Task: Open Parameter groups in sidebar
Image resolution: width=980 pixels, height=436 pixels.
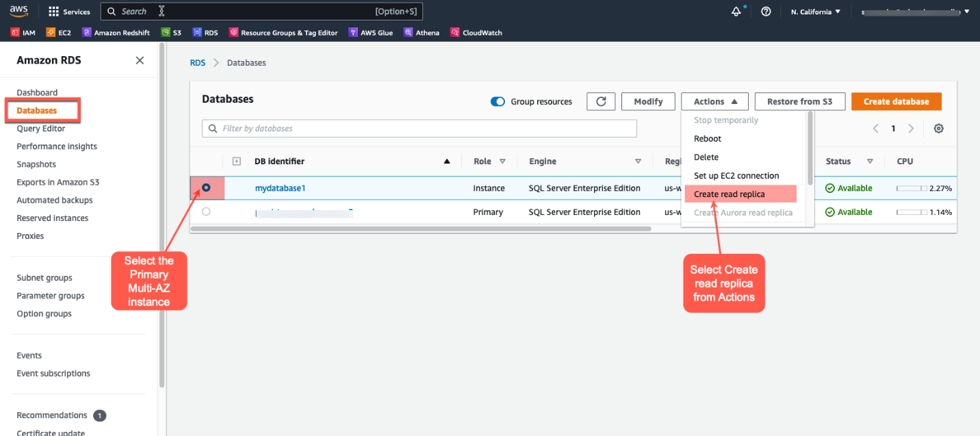Action: pos(51,296)
